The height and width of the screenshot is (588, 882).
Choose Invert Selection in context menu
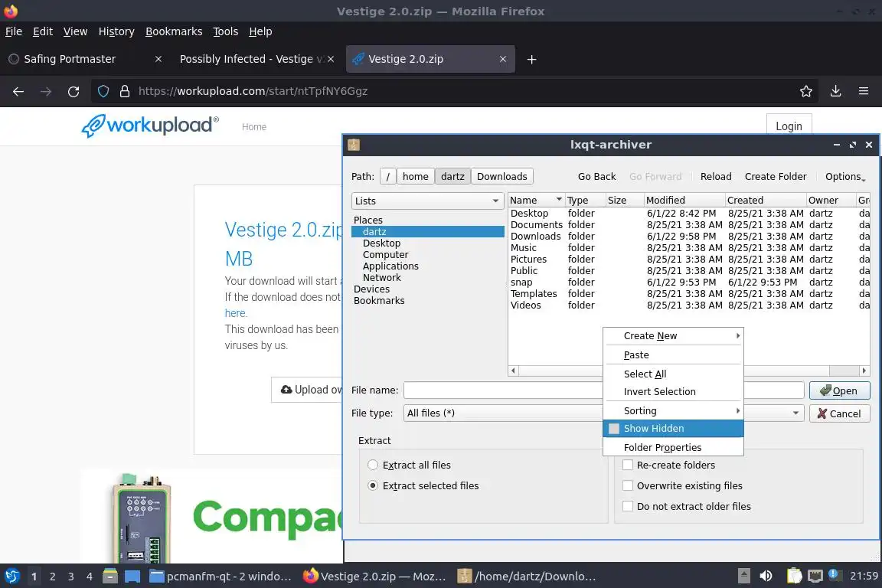673,392
